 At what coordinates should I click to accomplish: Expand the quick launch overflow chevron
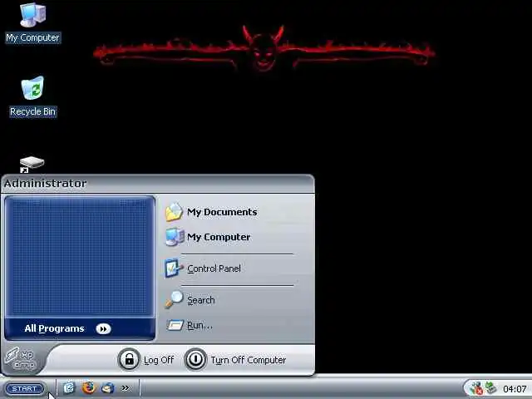click(126, 388)
